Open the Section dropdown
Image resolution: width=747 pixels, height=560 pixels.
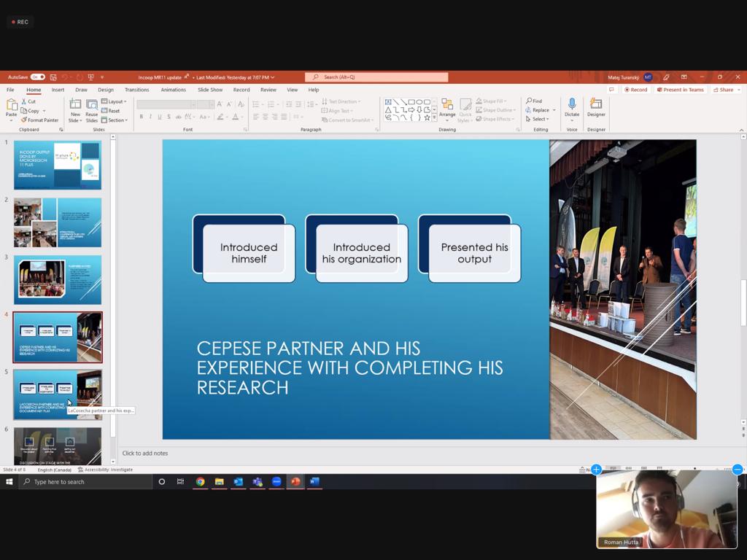pyautogui.click(x=115, y=120)
